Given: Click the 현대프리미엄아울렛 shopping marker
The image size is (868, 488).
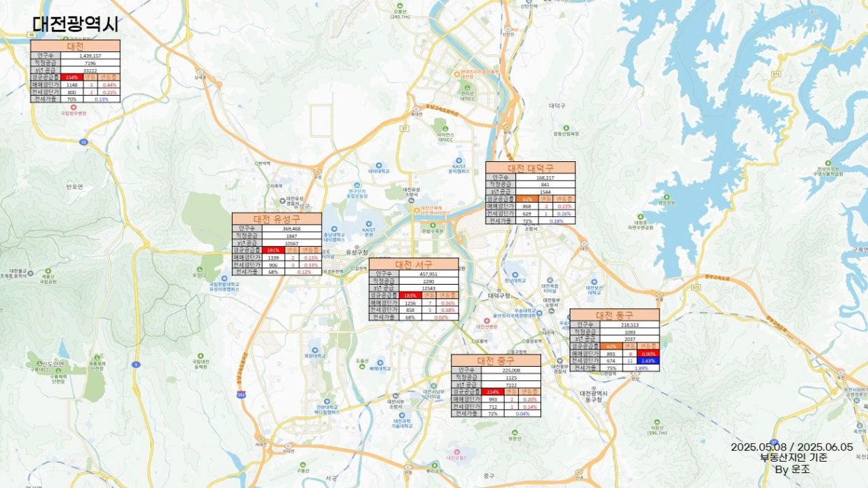Looking at the screenshot, I should coord(457,73).
